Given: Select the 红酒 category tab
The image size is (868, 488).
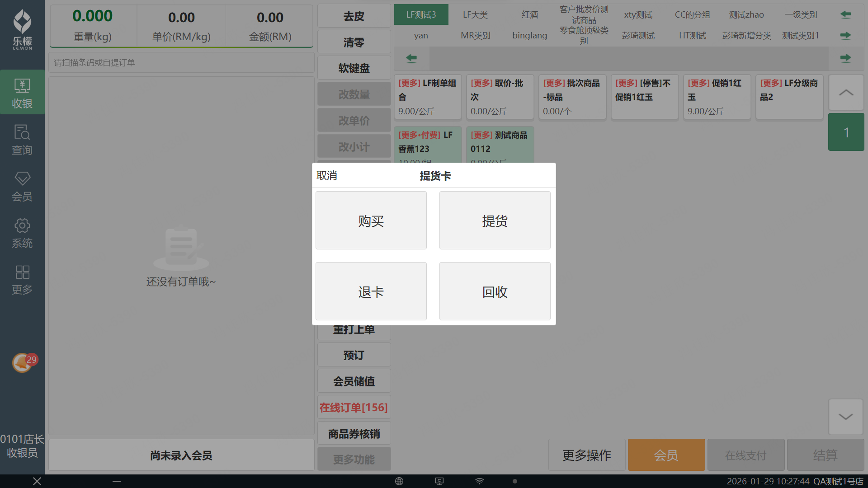Looking at the screenshot, I should tap(529, 15).
